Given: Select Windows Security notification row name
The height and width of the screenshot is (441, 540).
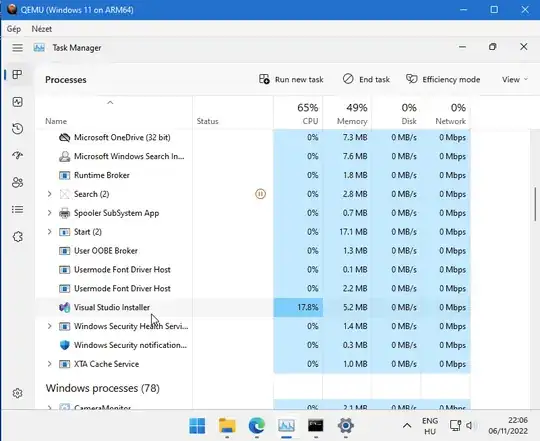Looking at the screenshot, I should (131, 345).
